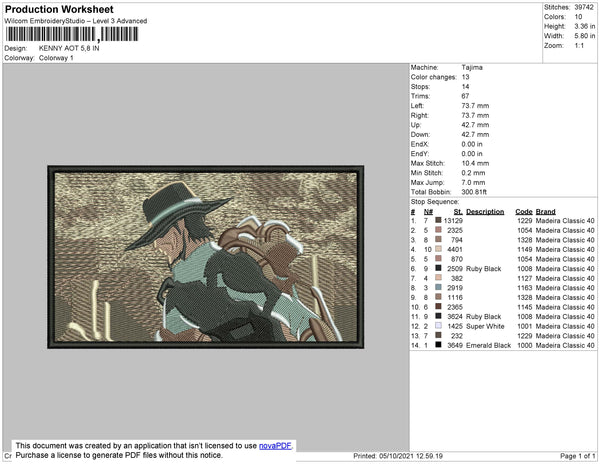Select the Ruby Black swatch in stop row 6

click(438, 268)
